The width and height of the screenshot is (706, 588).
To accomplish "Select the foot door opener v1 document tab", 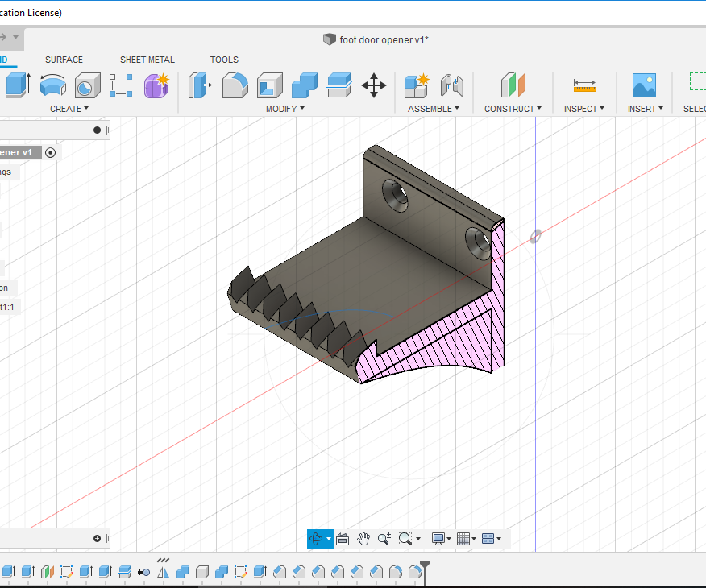I will coord(376,40).
